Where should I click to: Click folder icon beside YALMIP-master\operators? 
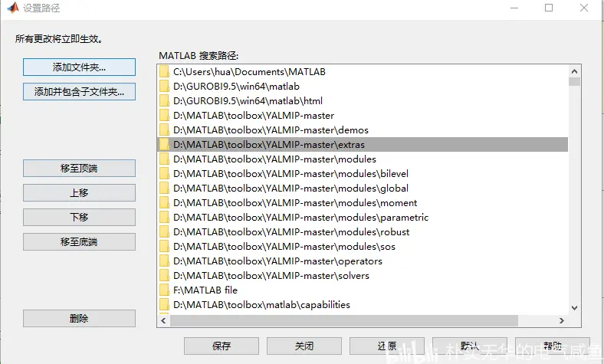click(x=165, y=261)
